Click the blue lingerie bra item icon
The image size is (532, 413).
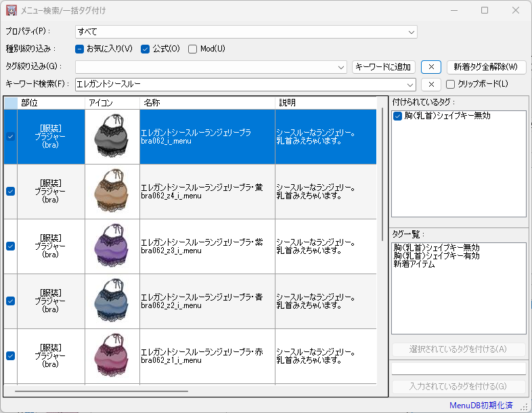112,301
